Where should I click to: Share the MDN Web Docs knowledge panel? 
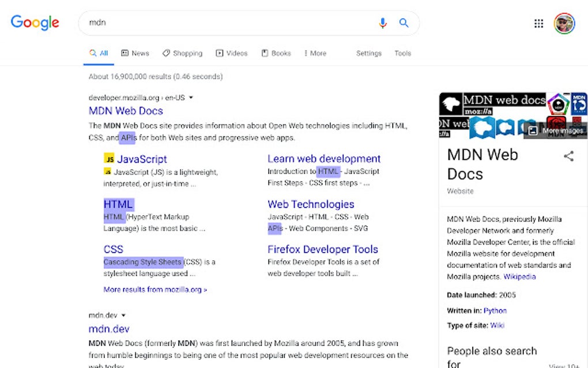[569, 156]
